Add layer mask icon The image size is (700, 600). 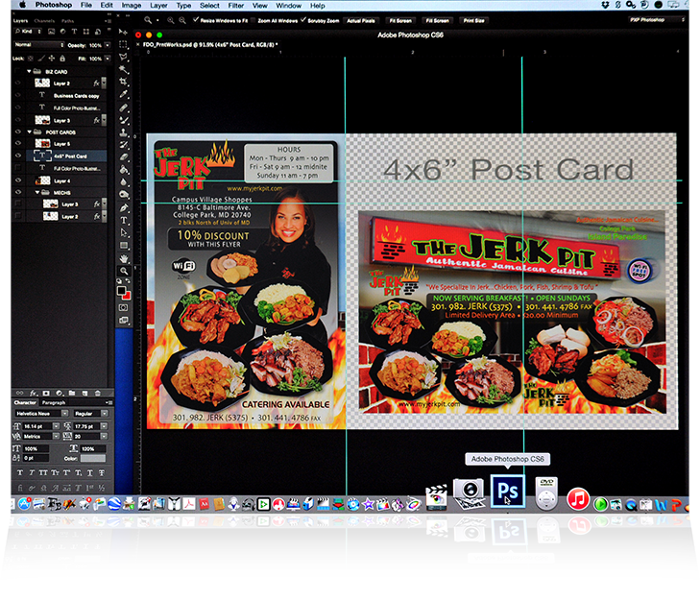pyautogui.click(x=46, y=394)
